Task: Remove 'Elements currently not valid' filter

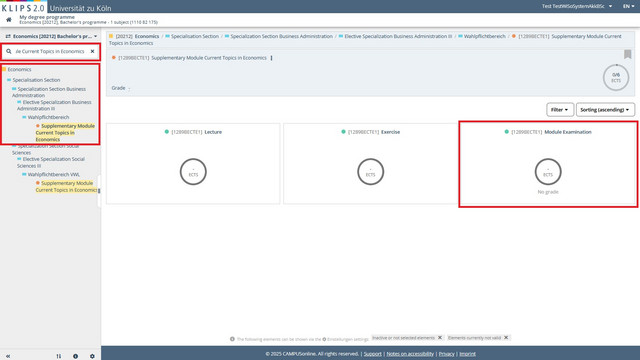Action: 506,338
